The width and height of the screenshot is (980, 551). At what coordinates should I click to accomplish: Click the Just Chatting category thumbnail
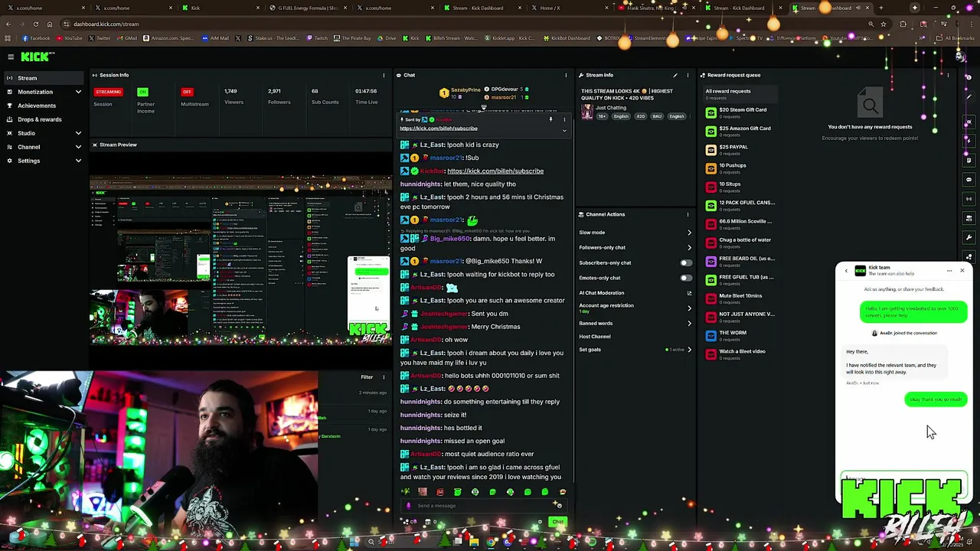[x=586, y=112]
